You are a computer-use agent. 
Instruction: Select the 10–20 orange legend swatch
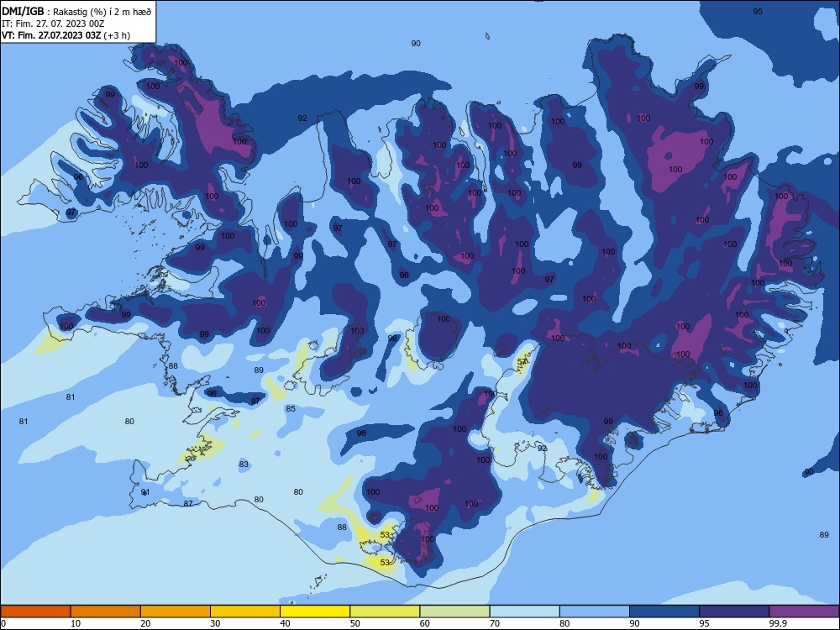tap(106, 612)
